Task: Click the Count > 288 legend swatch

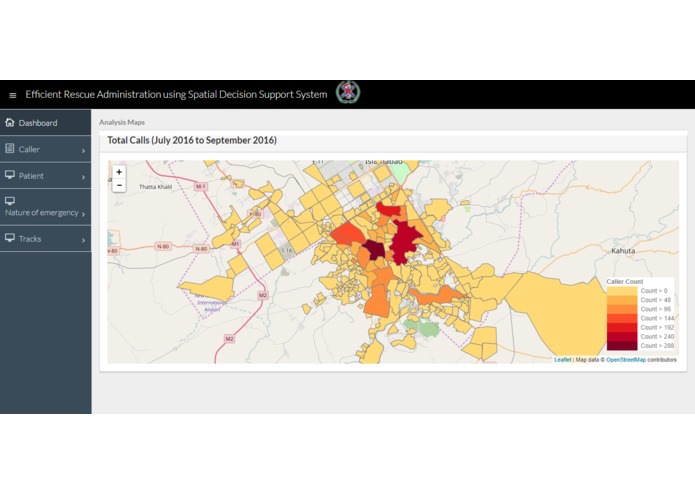Action: [622, 346]
